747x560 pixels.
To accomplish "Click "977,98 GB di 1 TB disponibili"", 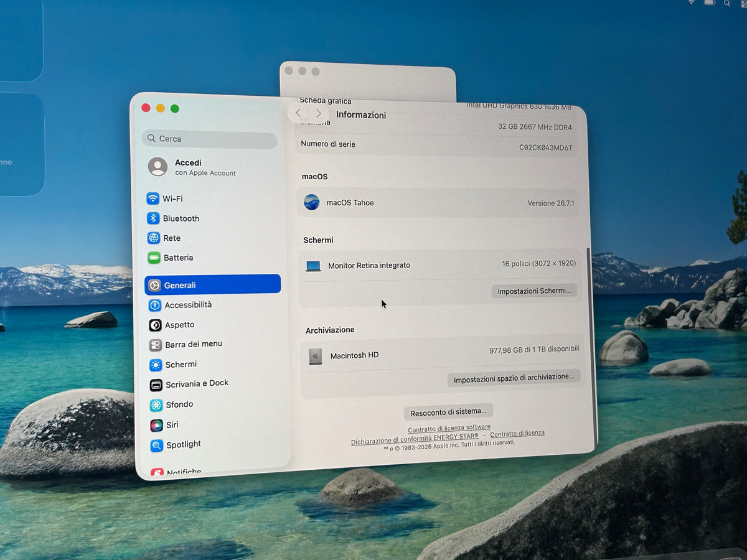I will point(535,350).
